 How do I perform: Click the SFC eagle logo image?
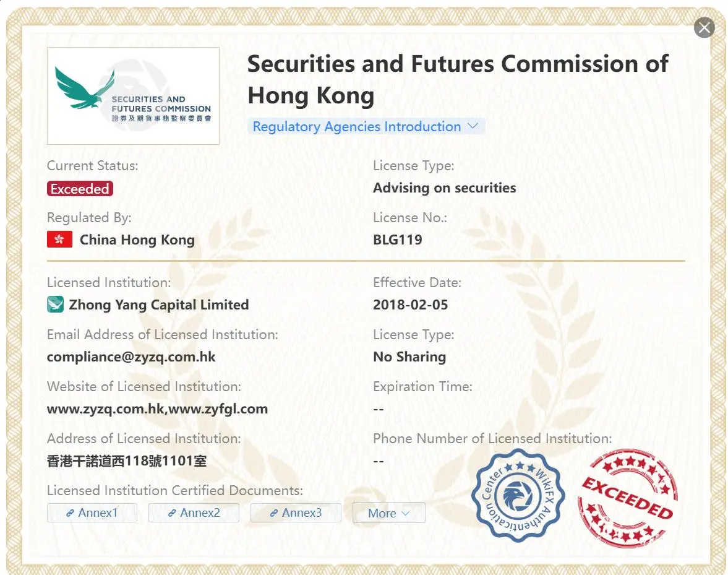[x=133, y=96]
